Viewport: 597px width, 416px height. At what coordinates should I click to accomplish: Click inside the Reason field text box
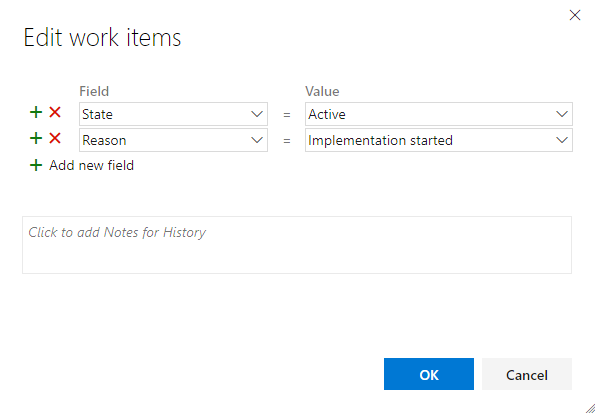(x=164, y=140)
